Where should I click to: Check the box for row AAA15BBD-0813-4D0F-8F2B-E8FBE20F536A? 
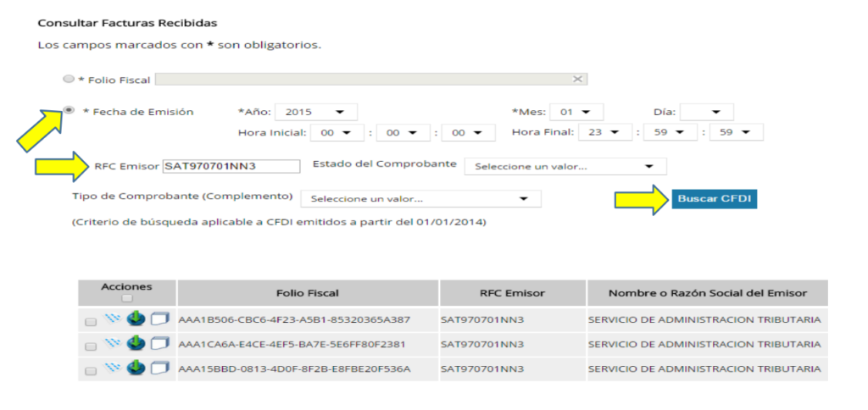pyautogui.click(x=91, y=371)
